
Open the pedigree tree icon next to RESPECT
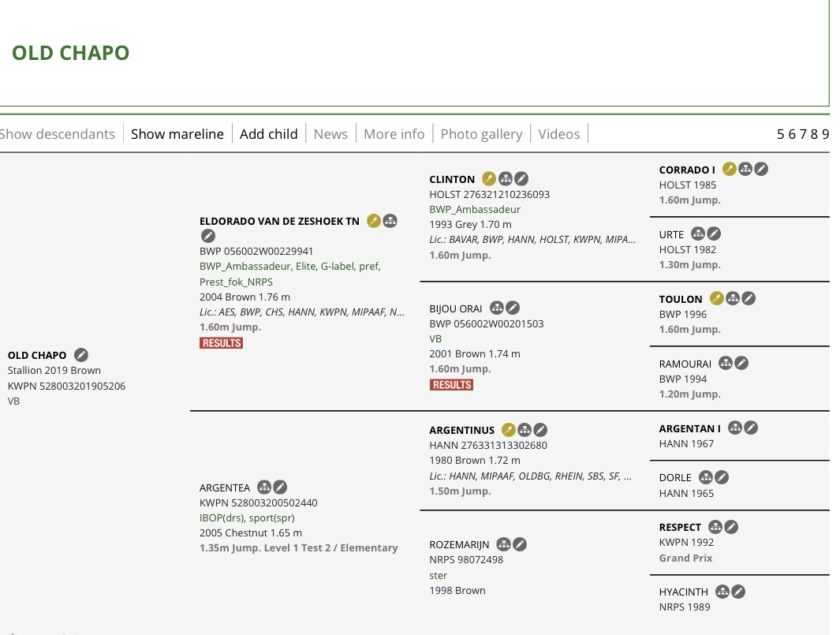pos(715,527)
